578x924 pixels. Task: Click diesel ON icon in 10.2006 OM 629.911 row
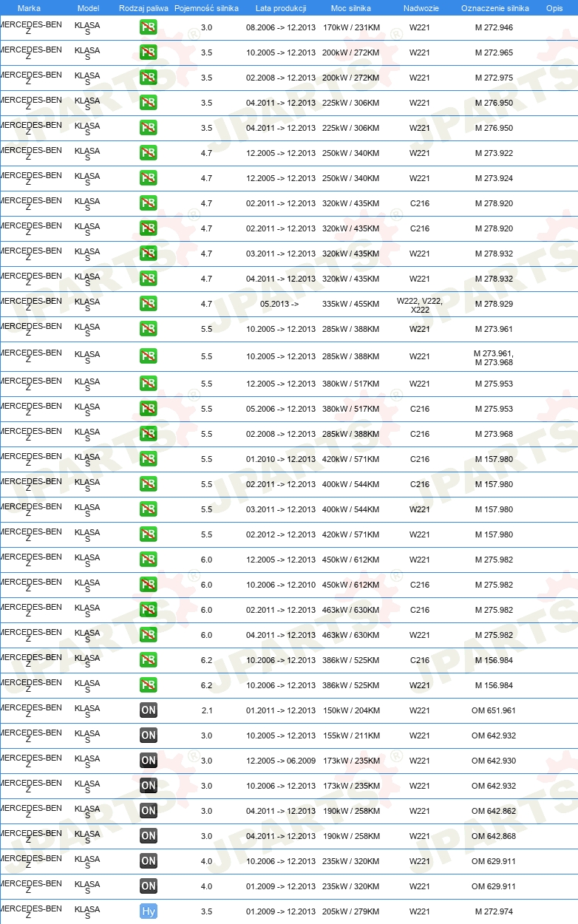[148, 862]
